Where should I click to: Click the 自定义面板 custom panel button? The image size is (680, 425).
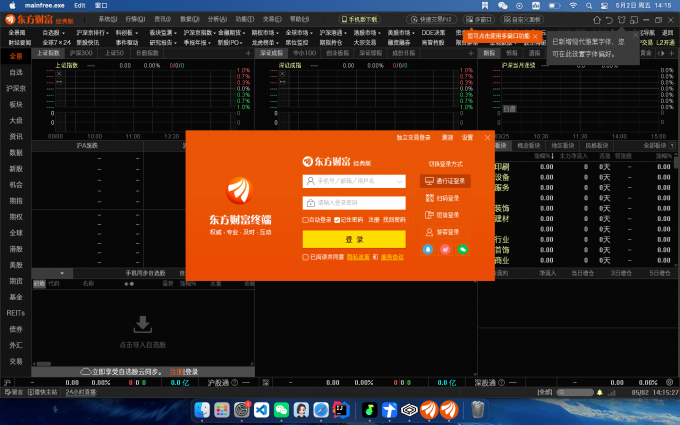(522, 19)
